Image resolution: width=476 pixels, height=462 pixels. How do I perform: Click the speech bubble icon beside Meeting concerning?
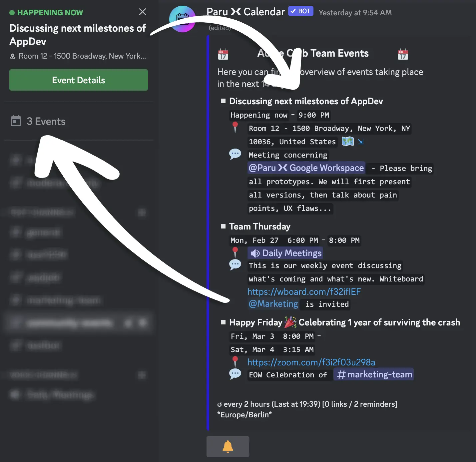point(235,154)
